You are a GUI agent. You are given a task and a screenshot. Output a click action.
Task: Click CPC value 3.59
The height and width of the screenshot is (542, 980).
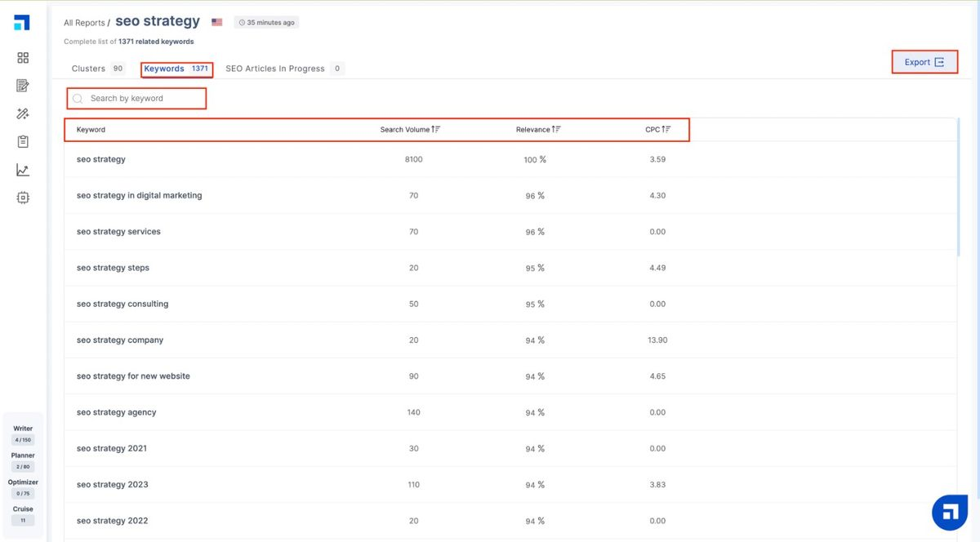[x=657, y=159]
